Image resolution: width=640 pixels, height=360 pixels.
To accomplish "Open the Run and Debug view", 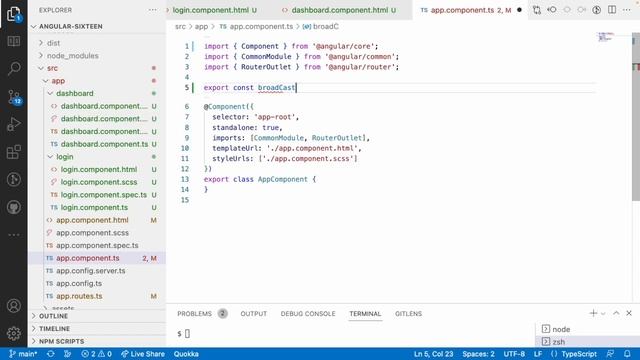I will 14,124.
